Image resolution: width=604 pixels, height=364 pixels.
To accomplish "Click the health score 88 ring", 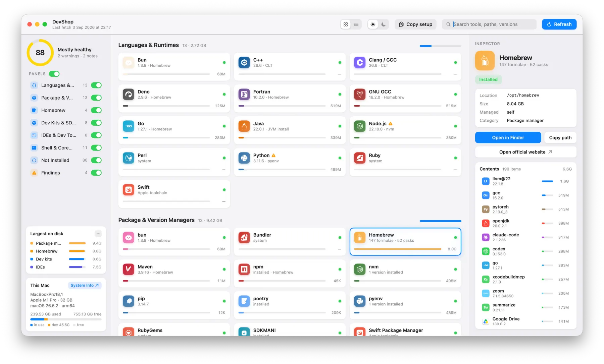I will coord(40,53).
